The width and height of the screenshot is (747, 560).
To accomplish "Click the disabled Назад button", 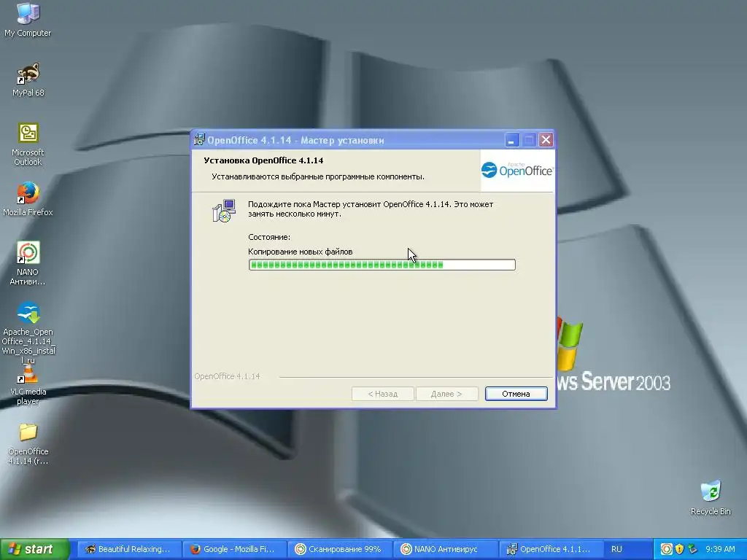I will 382,394.
